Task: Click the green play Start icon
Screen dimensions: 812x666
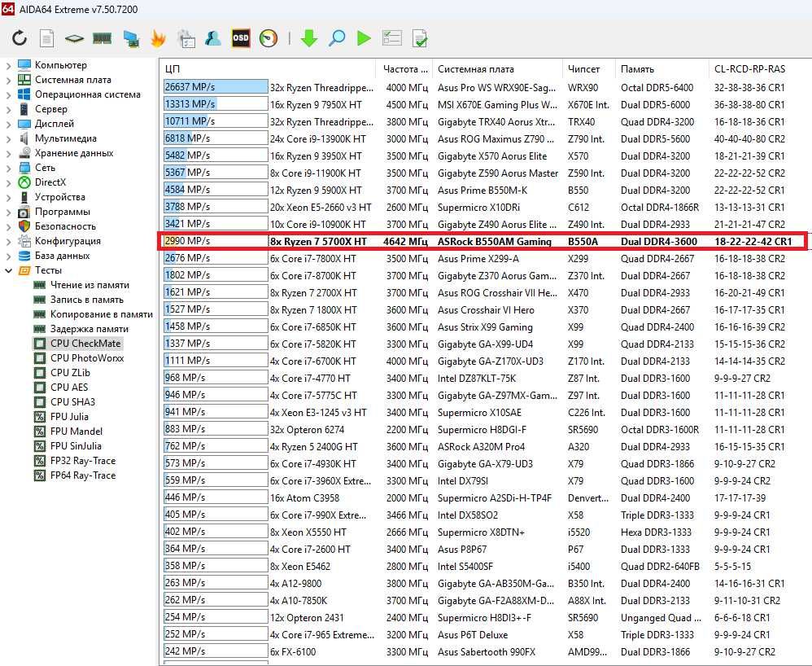Action: [364, 37]
